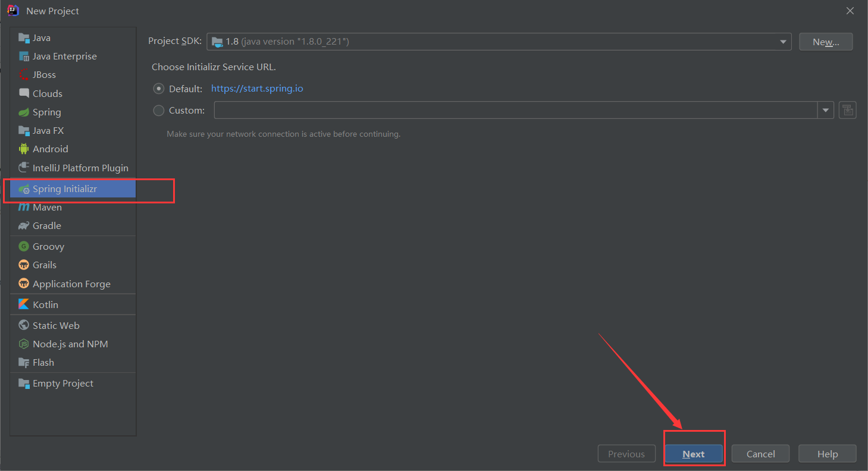Choose the Groovy label in the list
Screen dimensions: 868x471
[48, 246]
